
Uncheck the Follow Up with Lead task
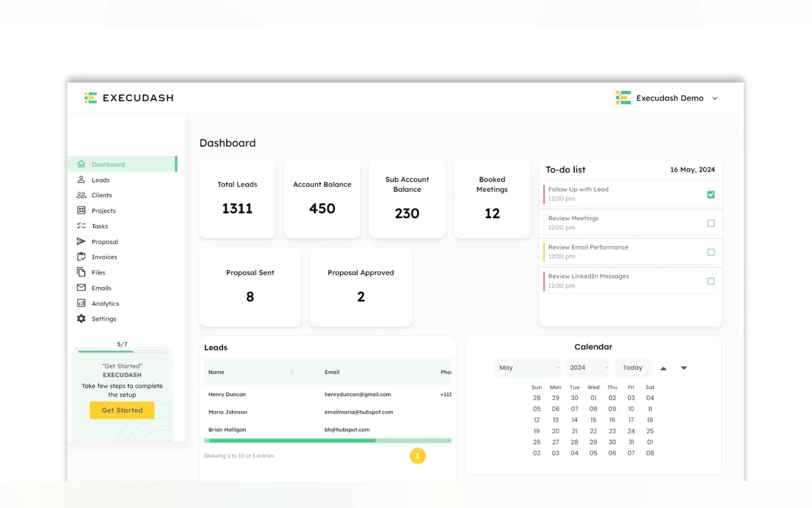click(710, 194)
